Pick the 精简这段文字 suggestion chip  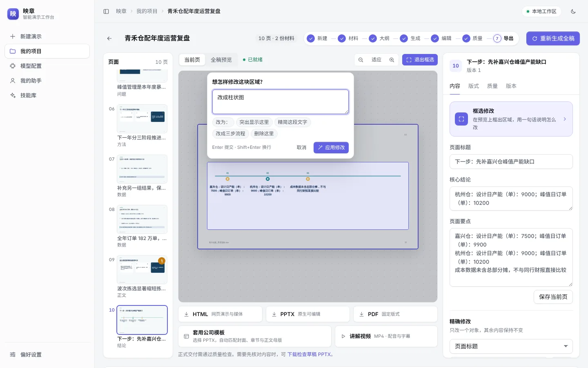pos(292,122)
